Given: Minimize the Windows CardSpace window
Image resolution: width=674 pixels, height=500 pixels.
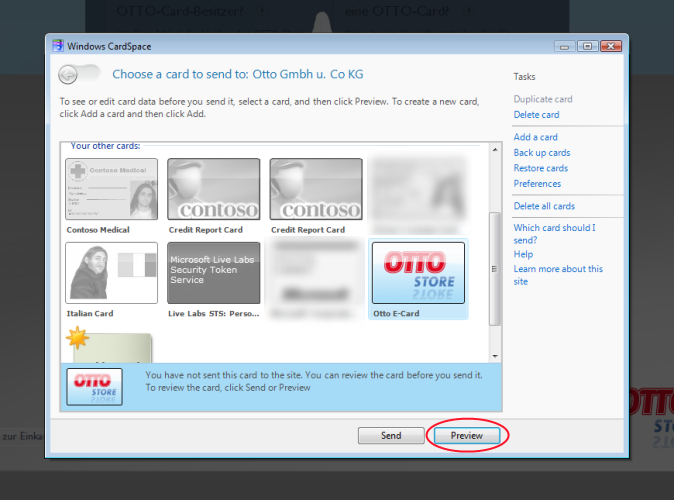Looking at the screenshot, I should (x=565, y=46).
